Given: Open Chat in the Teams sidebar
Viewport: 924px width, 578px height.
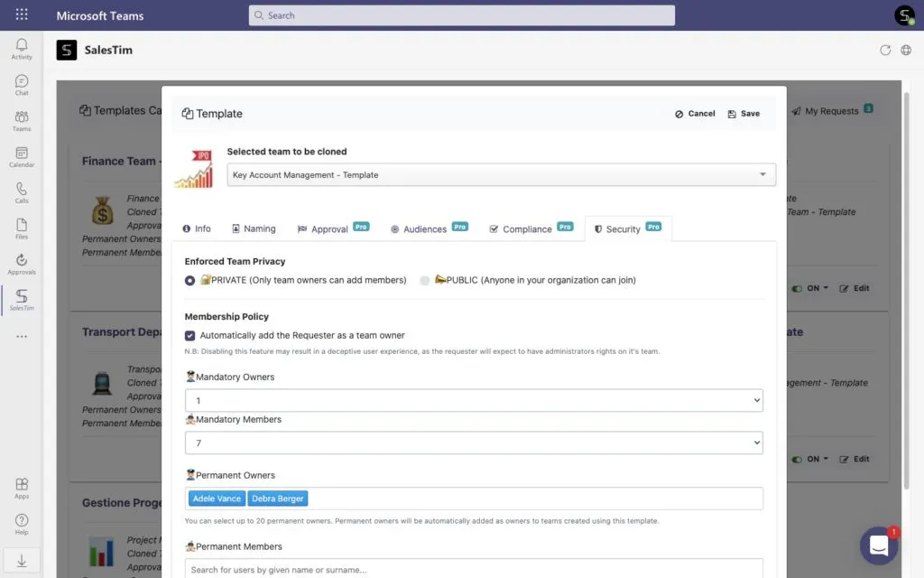Looking at the screenshot, I should [x=22, y=85].
